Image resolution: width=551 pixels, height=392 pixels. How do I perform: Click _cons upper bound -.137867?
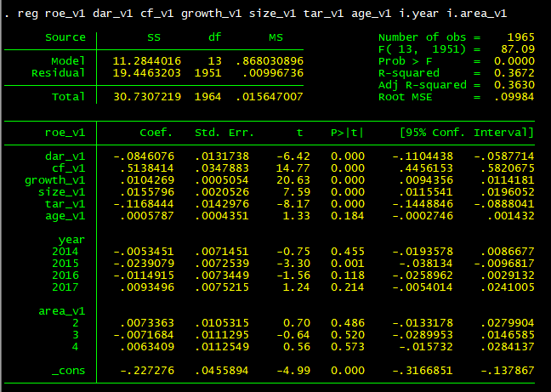[x=508, y=371]
